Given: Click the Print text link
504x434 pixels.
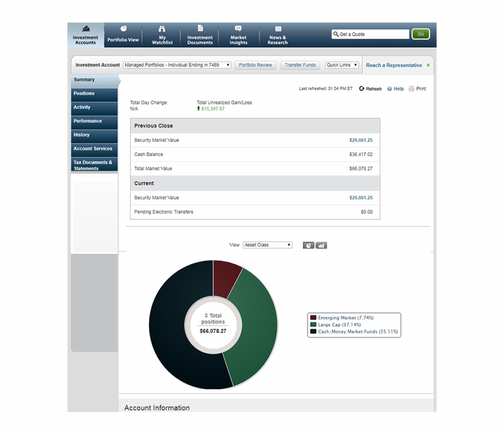Looking at the screenshot, I should pos(421,89).
